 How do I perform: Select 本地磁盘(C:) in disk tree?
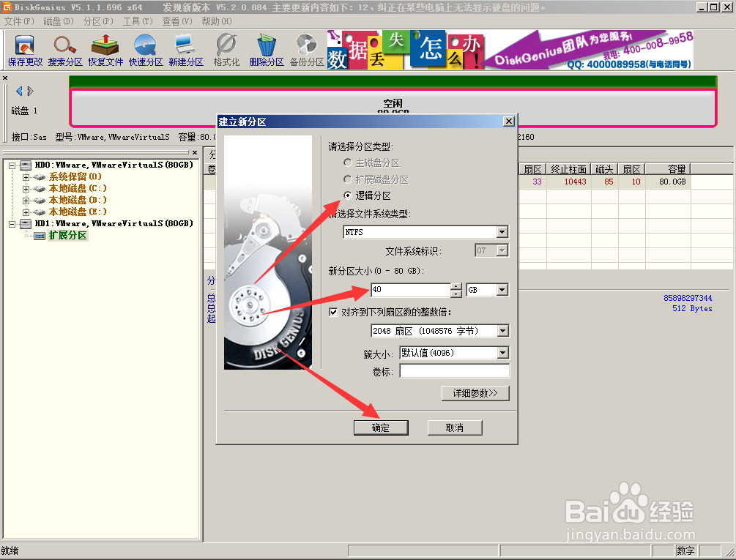[78, 189]
